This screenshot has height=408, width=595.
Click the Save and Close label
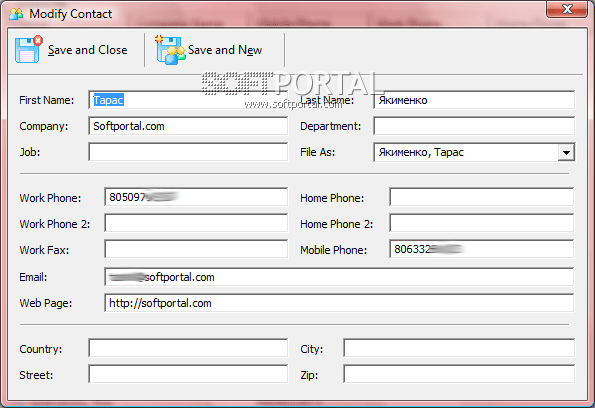coord(87,50)
